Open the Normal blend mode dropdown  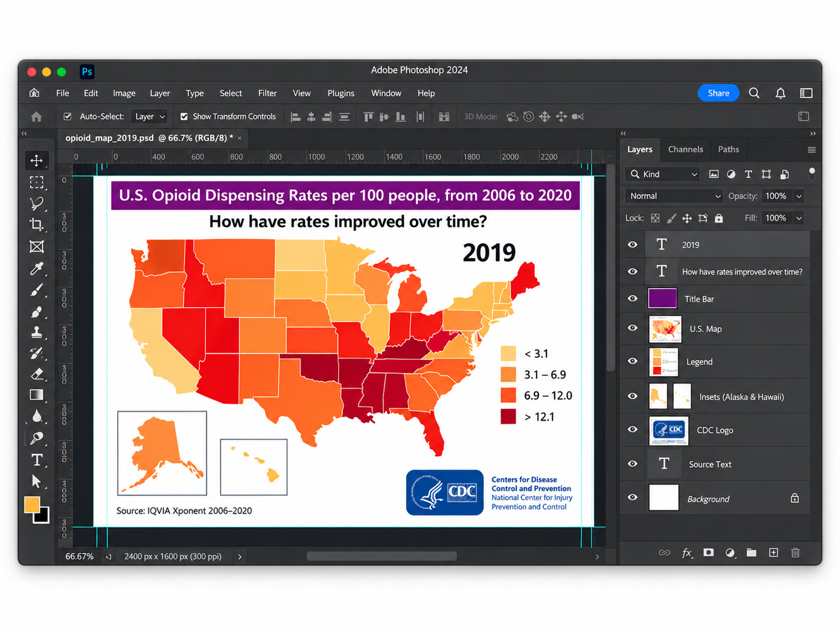click(674, 196)
